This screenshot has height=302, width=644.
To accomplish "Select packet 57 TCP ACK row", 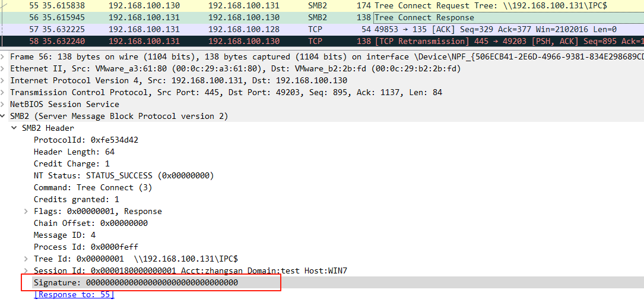I will pos(321,29).
